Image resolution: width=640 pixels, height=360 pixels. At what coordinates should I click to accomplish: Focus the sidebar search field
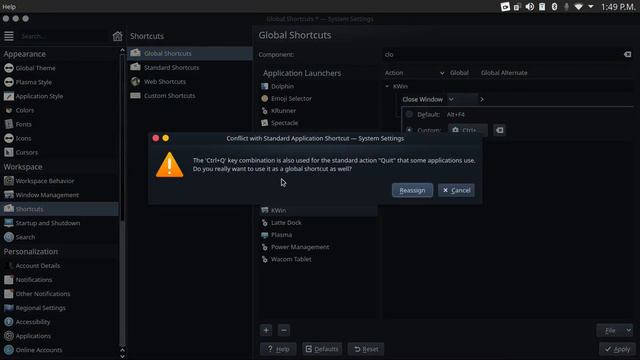pos(63,36)
